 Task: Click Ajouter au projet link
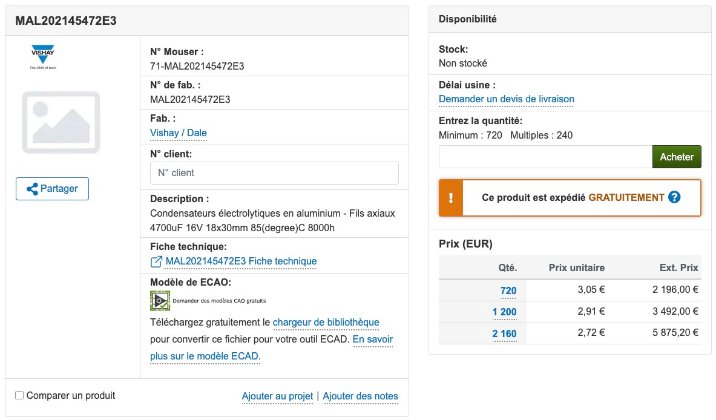tap(277, 396)
